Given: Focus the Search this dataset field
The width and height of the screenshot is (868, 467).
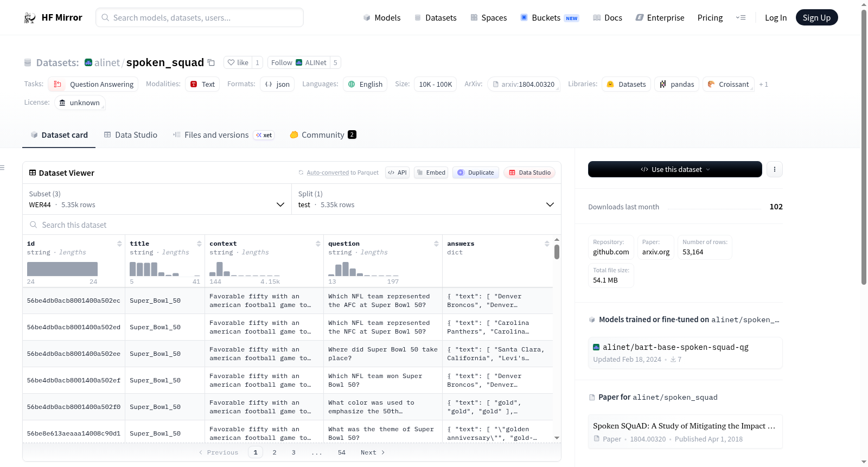Looking at the screenshot, I should [292, 225].
